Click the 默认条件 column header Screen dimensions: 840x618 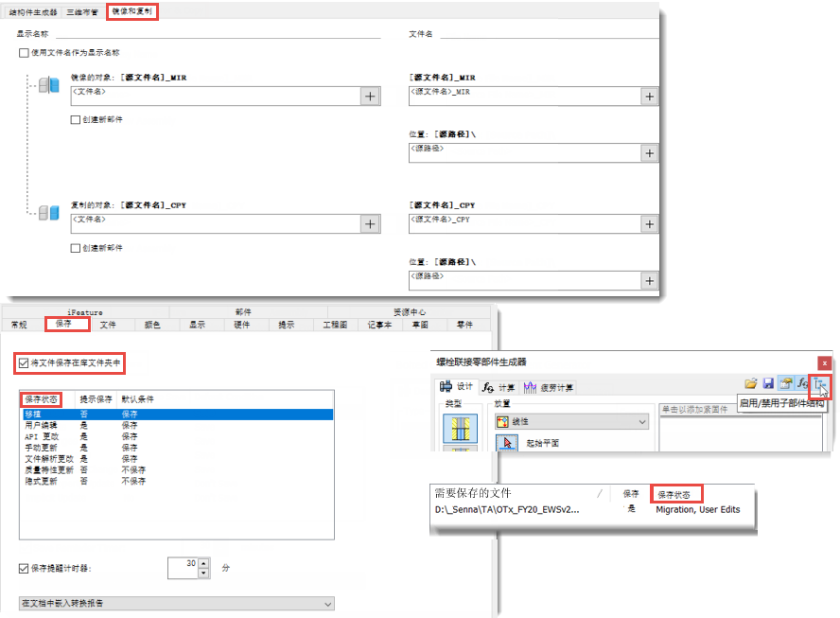click(x=138, y=399)
